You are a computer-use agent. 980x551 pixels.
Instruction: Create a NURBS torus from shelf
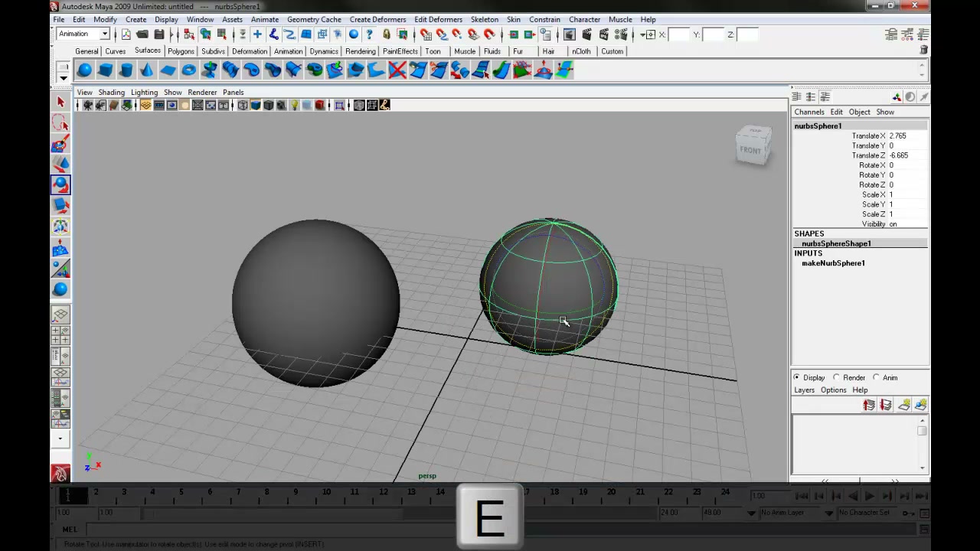pos(188,70)
